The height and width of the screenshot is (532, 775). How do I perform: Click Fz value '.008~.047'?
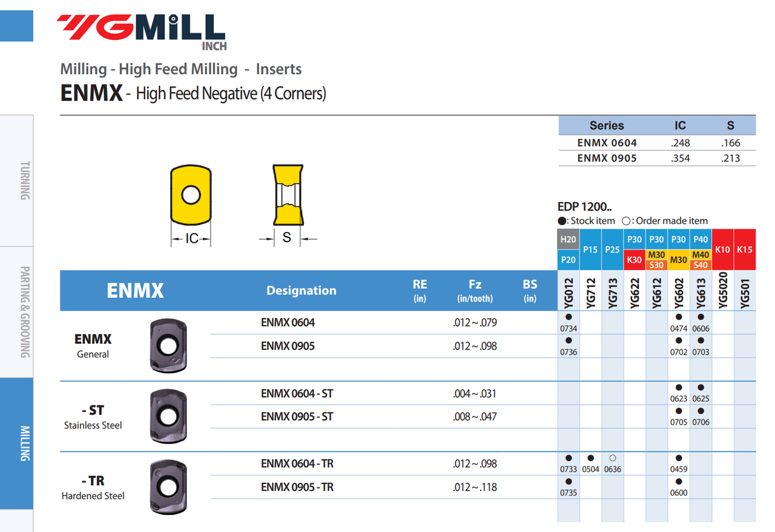(475, 416)
